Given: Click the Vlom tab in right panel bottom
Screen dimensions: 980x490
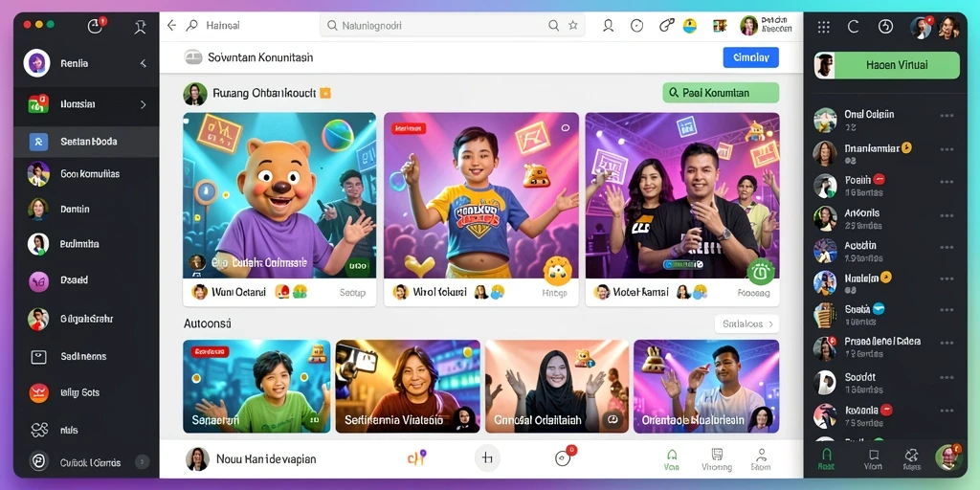Looking at the screenshot, I should click(873, 459).
